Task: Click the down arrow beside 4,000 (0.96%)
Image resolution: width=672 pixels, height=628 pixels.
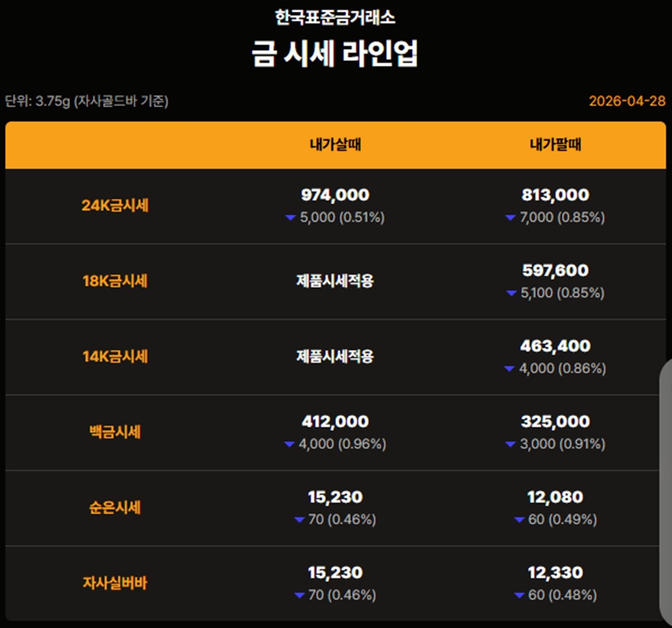Action: [289, 445]
